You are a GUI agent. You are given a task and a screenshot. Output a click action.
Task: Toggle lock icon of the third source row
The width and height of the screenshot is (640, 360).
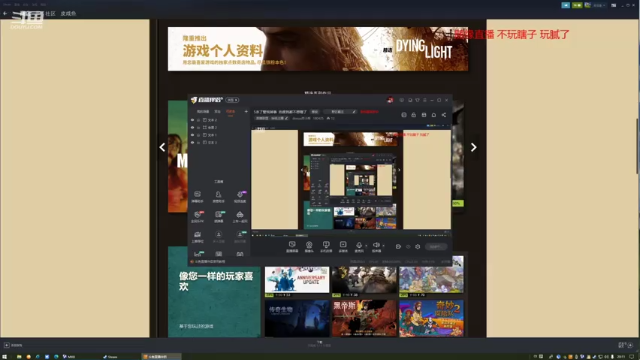pyautogui.click(x=199, y=135)
